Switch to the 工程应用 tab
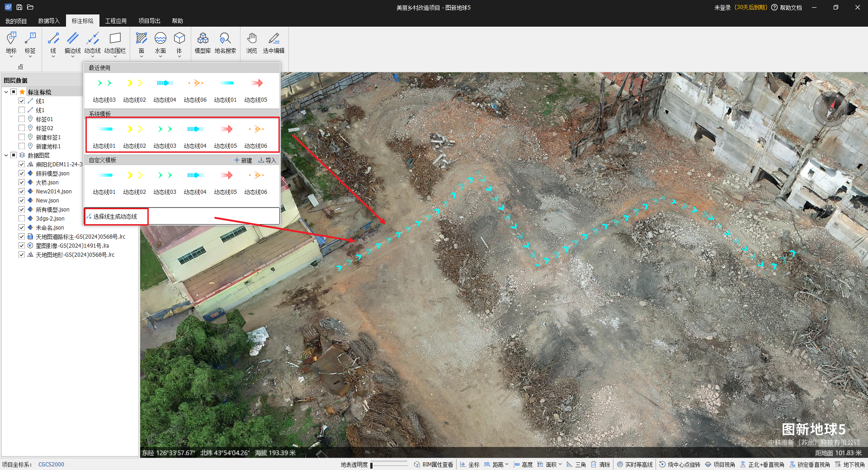868x470 pixels. (x=116, y=21)
